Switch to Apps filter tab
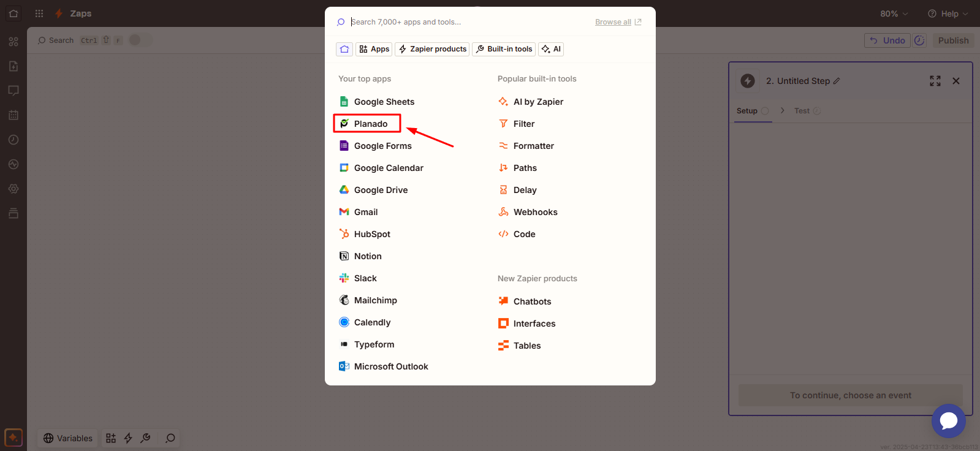 (x=374, y=49)
